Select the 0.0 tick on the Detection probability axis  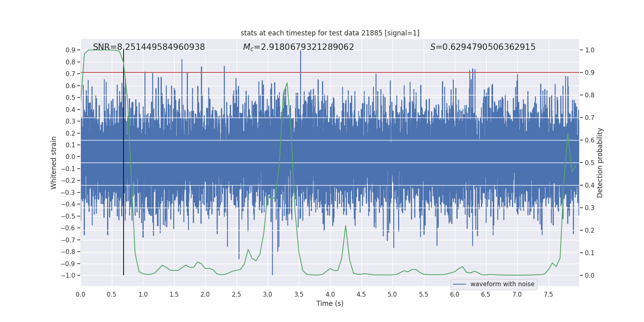point(590,276)
